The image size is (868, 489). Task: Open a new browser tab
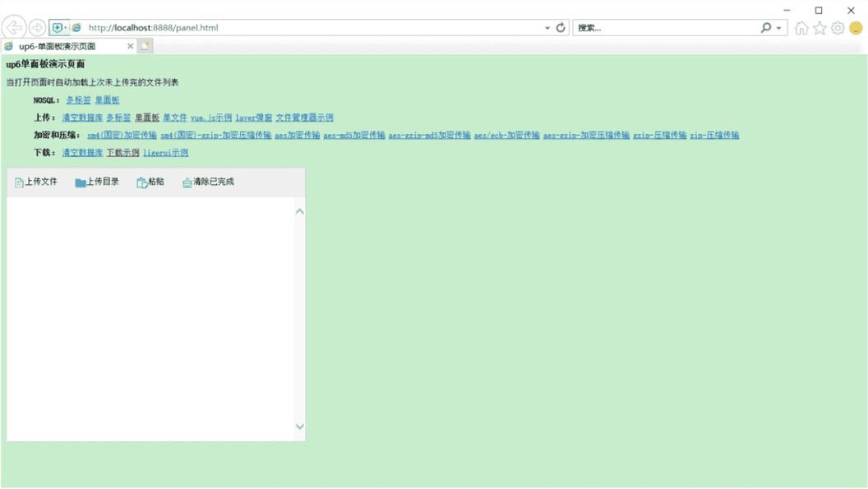[144, 46]
